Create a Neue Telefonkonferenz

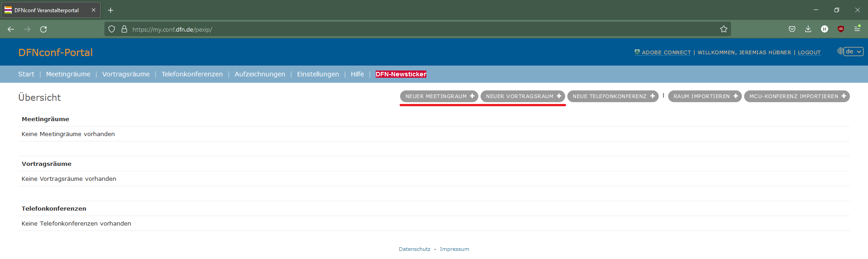coord(613,96)
